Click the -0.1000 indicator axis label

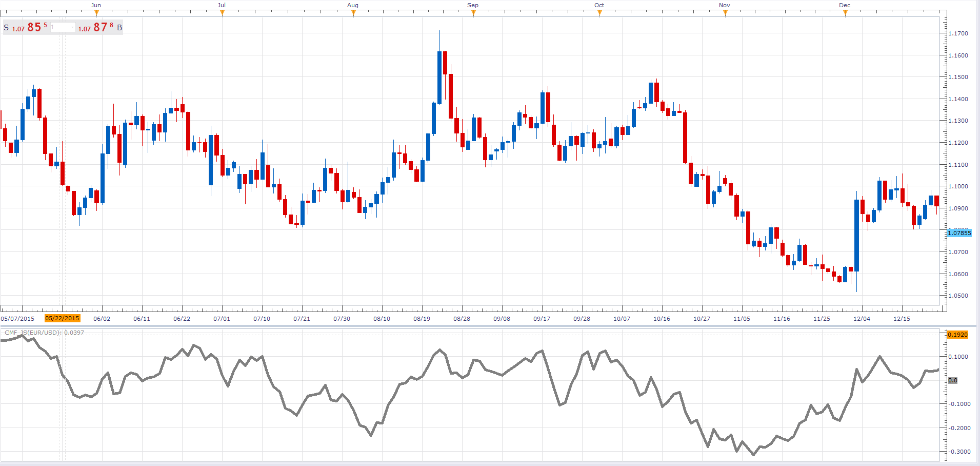tap(959, 404)
